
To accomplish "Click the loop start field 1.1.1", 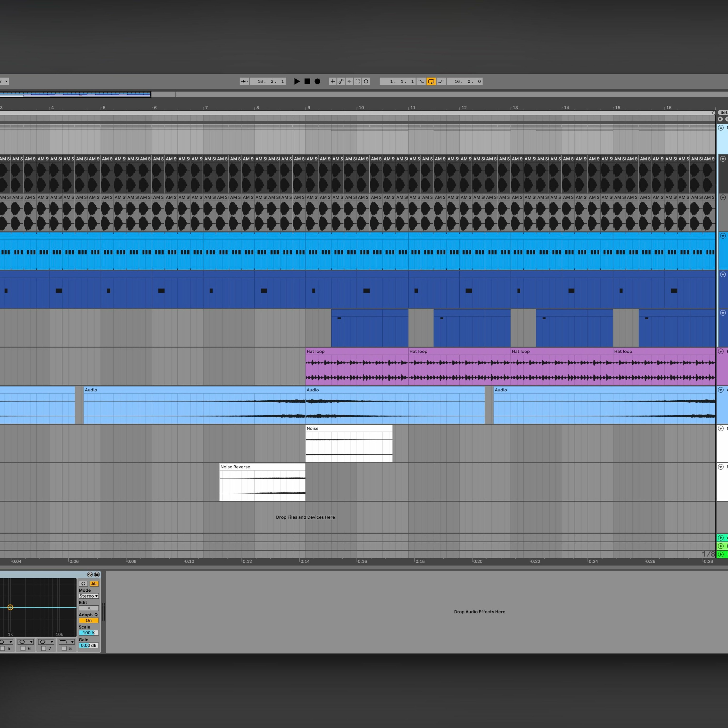I will coord(397,81).
